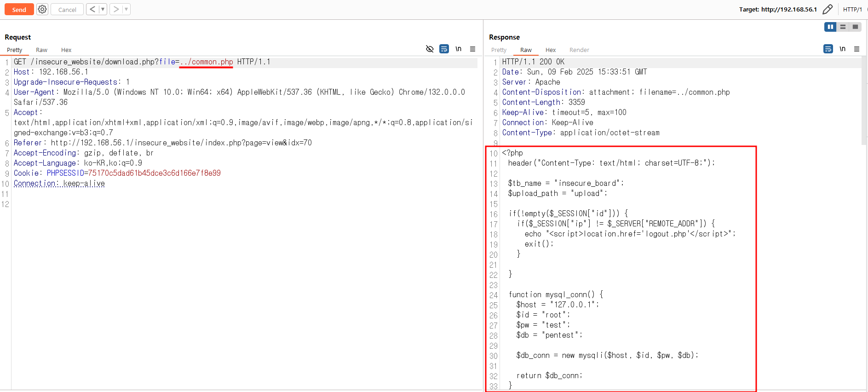This screenshot has height=392, width=868.
Task: Toggle show newlines \n in Response pane
Action: tap(842, 49)
